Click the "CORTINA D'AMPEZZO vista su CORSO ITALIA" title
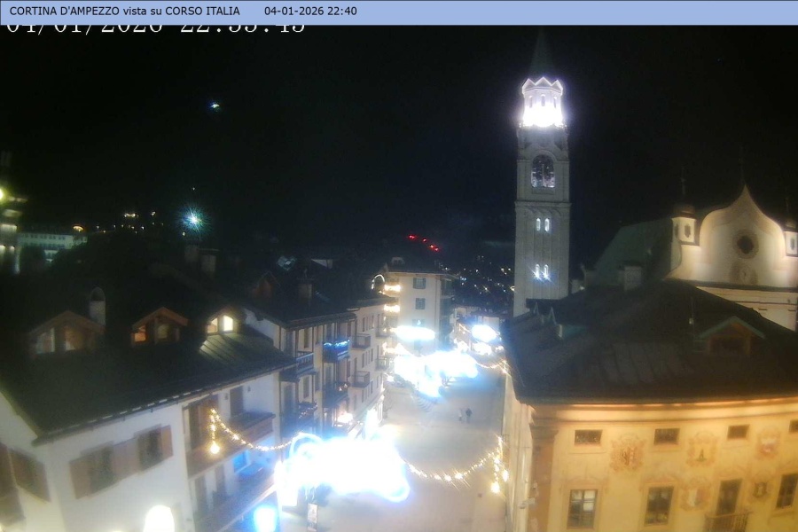 124,12
